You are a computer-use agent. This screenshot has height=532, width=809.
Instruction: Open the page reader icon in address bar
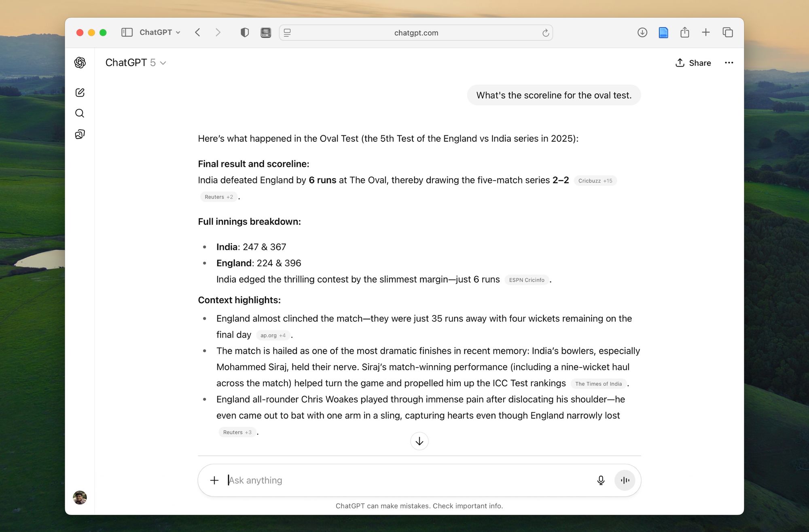pos(287,33)
